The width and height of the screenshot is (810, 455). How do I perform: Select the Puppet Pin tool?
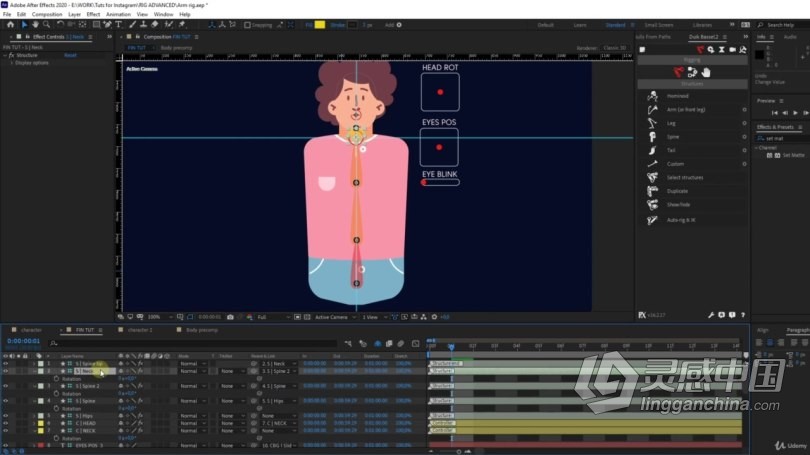[182, 24]
